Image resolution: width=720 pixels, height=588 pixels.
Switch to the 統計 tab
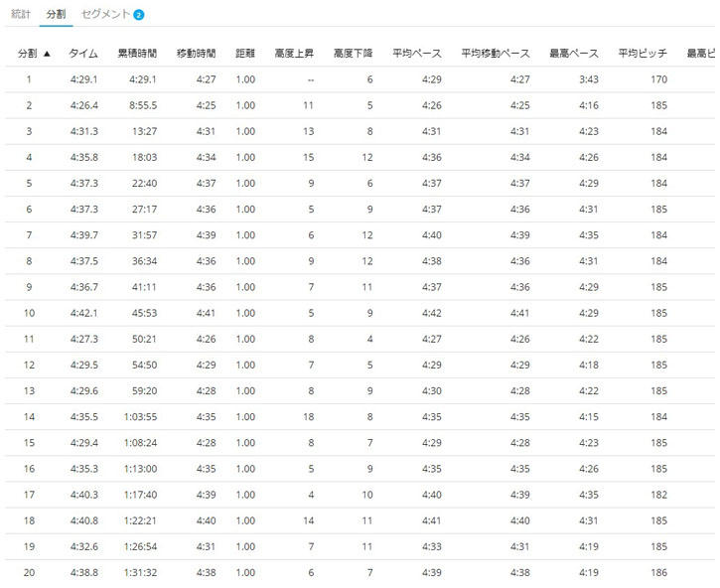pos(21,14)
